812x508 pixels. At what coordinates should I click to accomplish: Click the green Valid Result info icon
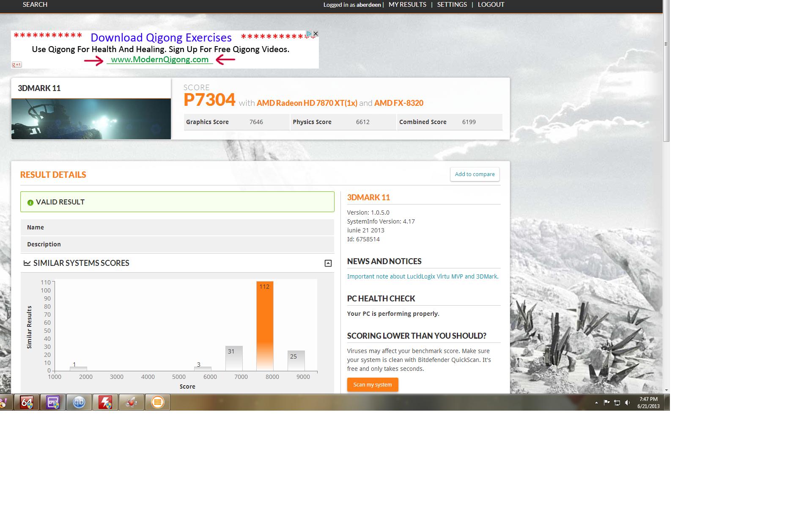(30, 202)
